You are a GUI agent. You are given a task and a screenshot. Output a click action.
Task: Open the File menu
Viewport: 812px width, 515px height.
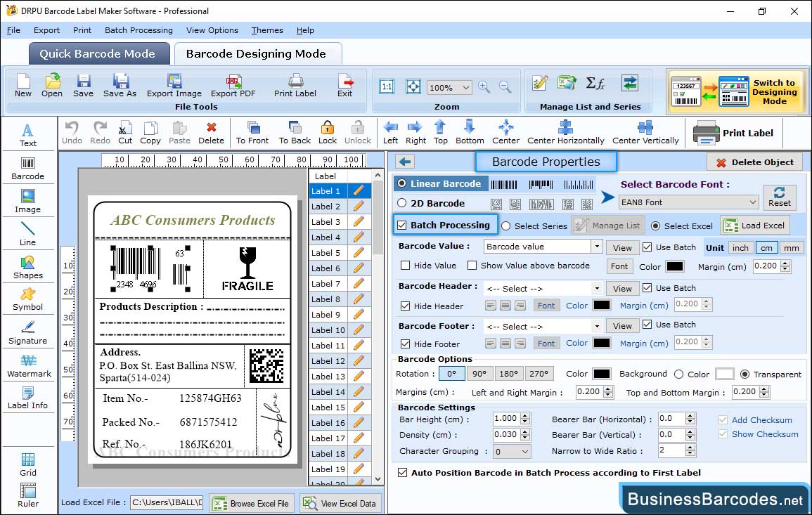coord(13,30)
